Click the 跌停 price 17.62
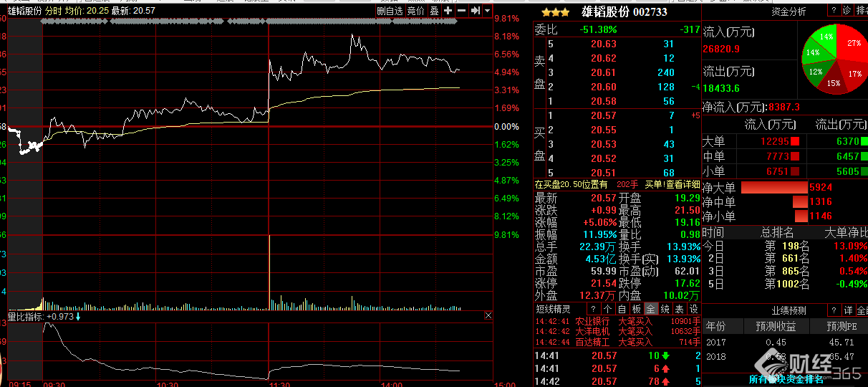 point(687,283)
